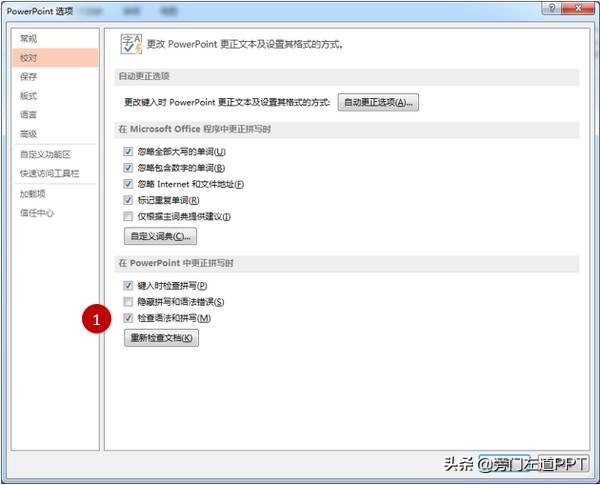
Task: Click the 在 PowerPoint 中更正拼写时 heading
Action: [x=176, y=263]
